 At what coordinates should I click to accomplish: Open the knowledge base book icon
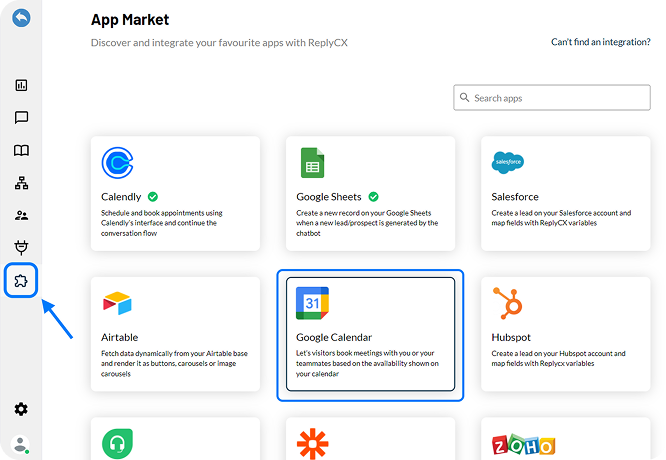pos(21,150)
